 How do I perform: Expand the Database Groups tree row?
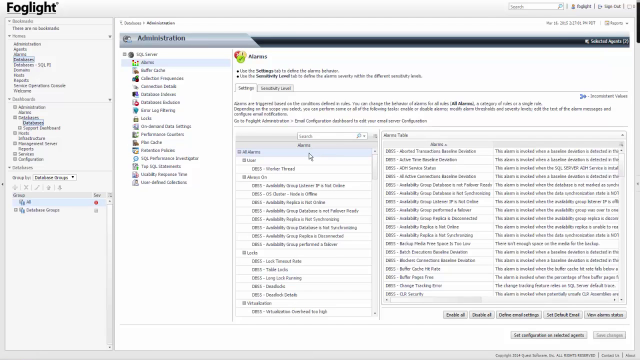16,210
